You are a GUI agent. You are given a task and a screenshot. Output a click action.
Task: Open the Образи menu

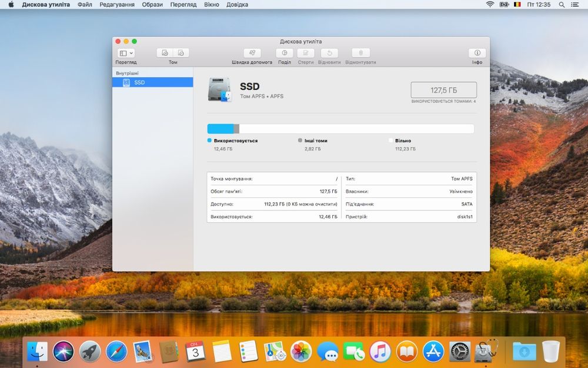pyautogui.click(x=152, y=5)
